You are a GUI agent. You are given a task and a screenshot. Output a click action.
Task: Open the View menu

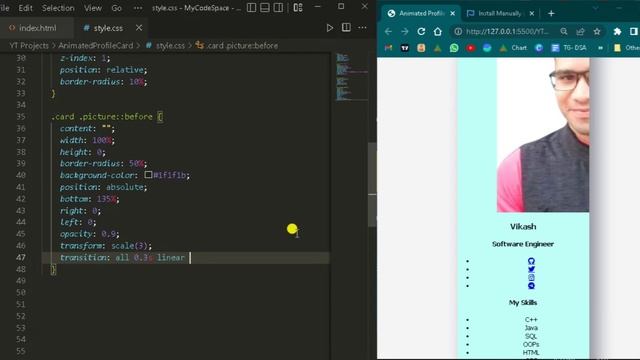[x=93, y=8]
